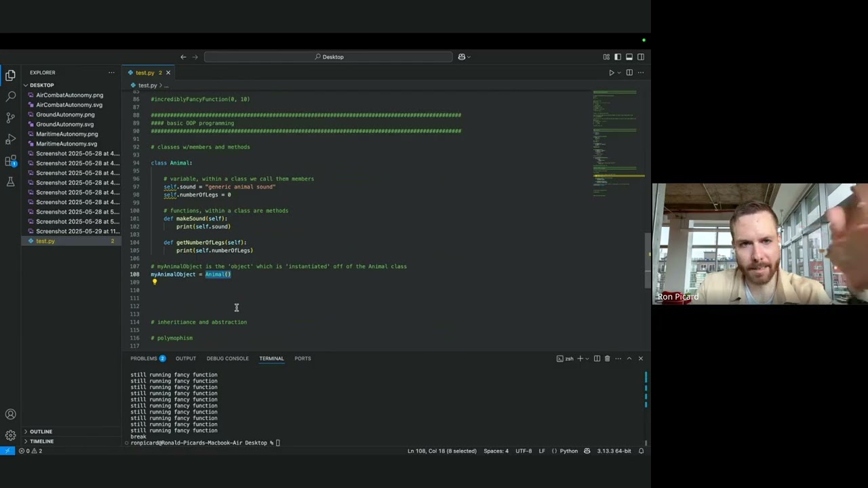868x488 pixels.
Task: Click the Copilot status icon in status bar
Action: 587,451
